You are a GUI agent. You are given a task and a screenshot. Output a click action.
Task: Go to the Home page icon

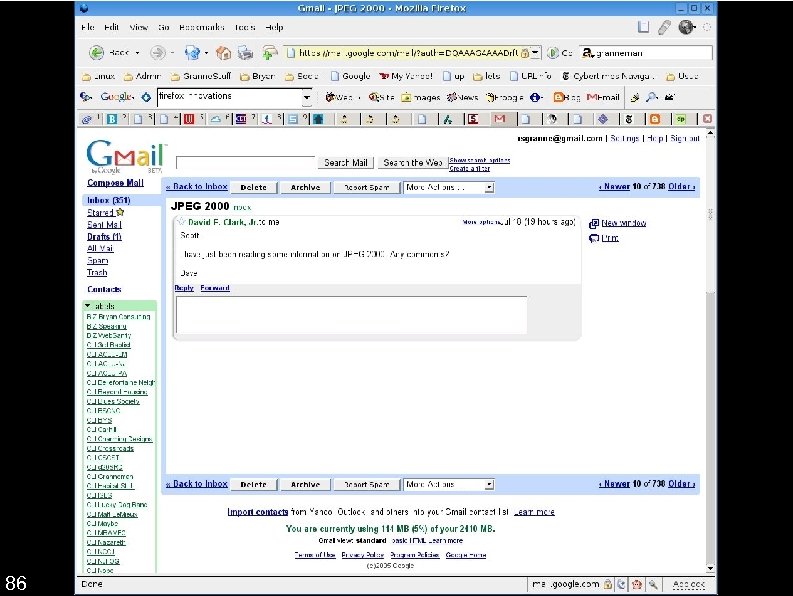(223, 52)
